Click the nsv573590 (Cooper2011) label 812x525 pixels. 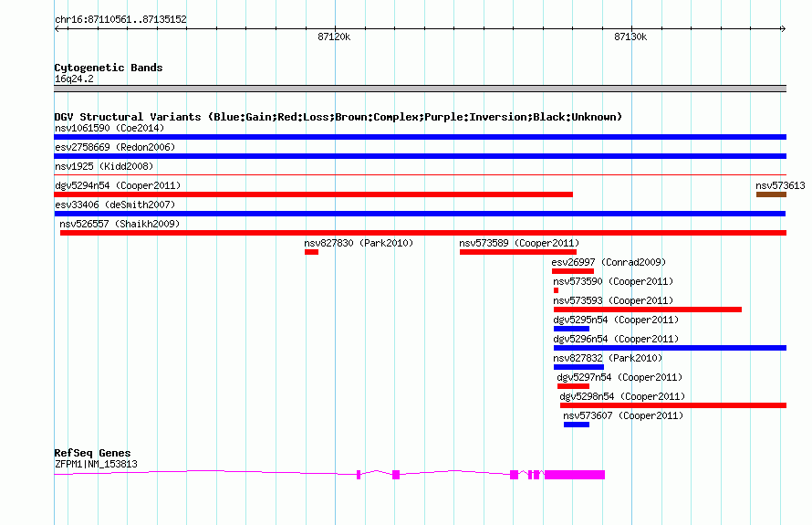[613, 281]
